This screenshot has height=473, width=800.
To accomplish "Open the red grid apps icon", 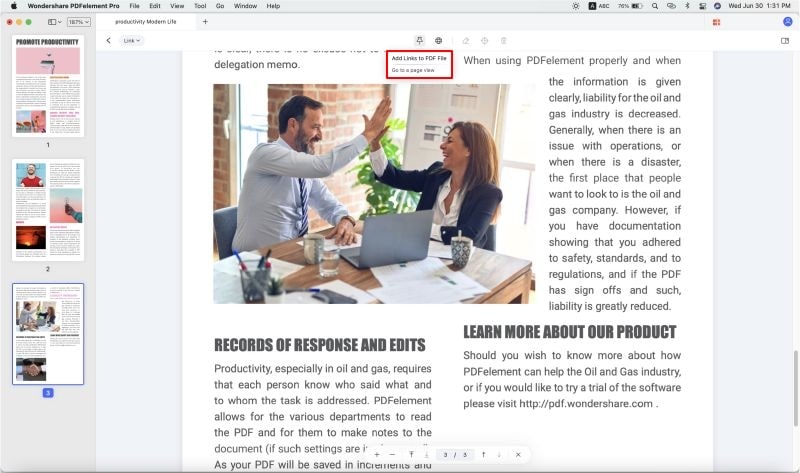I will coord(716,22).
